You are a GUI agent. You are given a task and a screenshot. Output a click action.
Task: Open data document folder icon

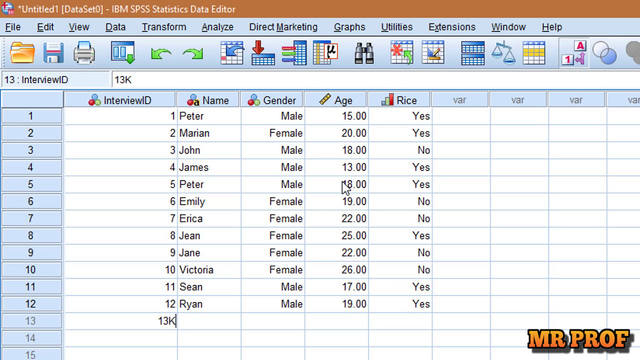(x=22, y=53)
